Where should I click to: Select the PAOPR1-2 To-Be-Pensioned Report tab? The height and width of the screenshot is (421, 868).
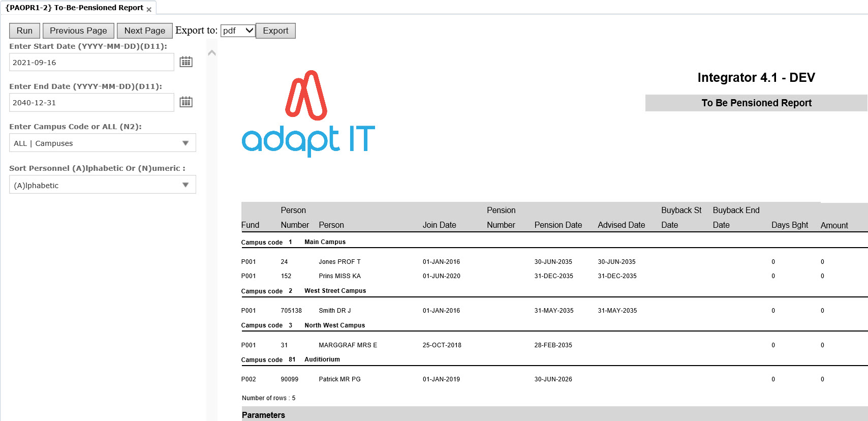click(74, 8)
